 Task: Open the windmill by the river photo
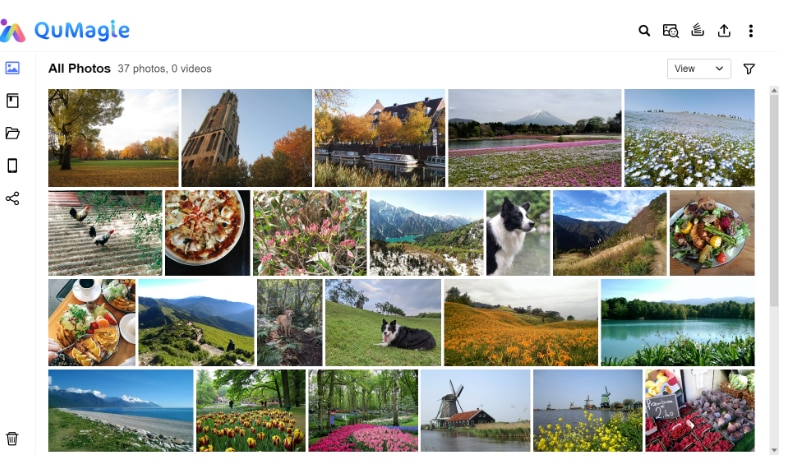476,411
